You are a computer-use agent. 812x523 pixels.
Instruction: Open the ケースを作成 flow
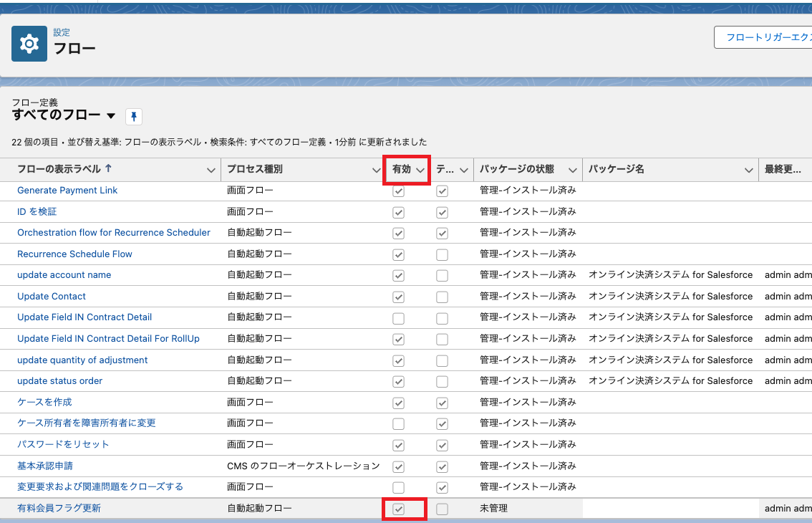click(44, 402)
